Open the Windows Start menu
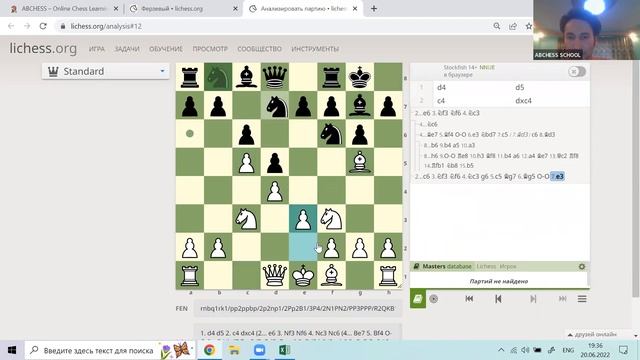This screenshot has width=640, height=360. (x=12, y=350)
